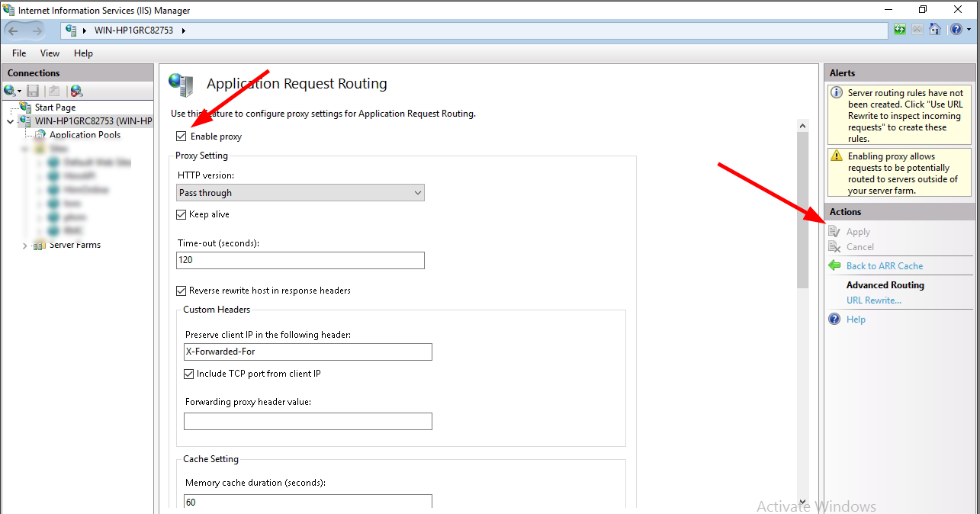The width and height of the screenshot is (980, 514).
Task: Open the HTTP version dropdown
Action: pyautogui.click(x=418, y=192)
